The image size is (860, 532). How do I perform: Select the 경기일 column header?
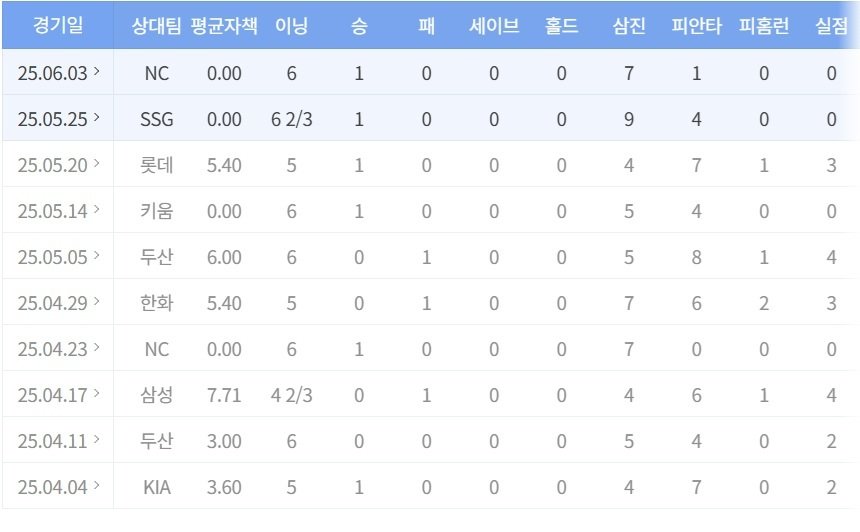(58, 25)
